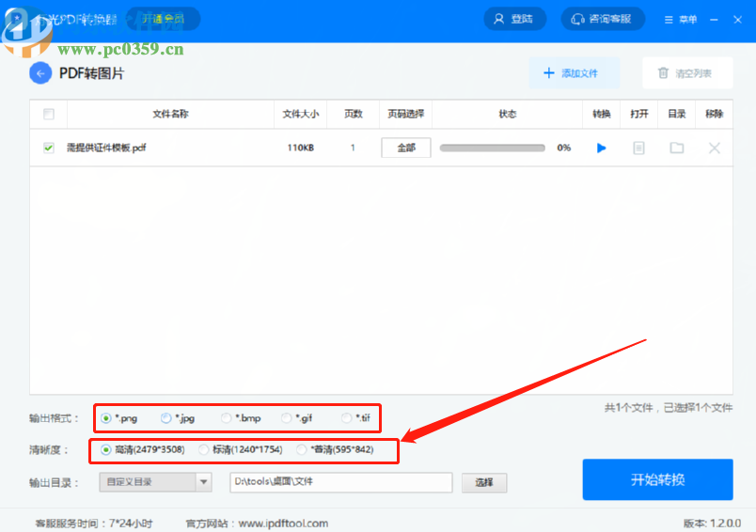Click the output path field D:\tools\桌面\文件
The image size is (756, 532).
tap(341, 482)
